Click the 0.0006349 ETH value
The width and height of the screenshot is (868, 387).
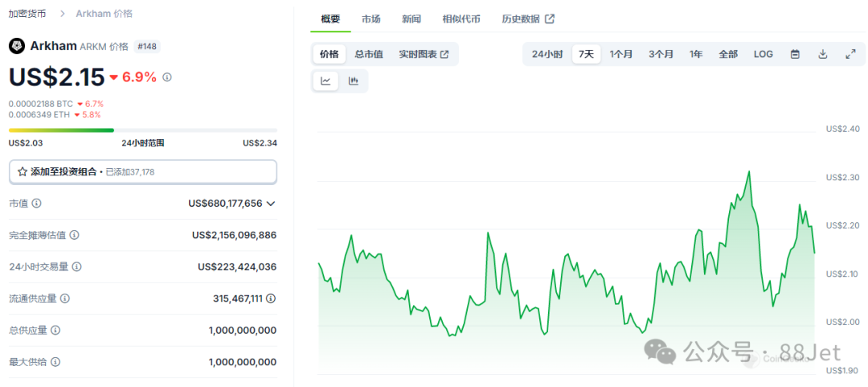[39, 115]
